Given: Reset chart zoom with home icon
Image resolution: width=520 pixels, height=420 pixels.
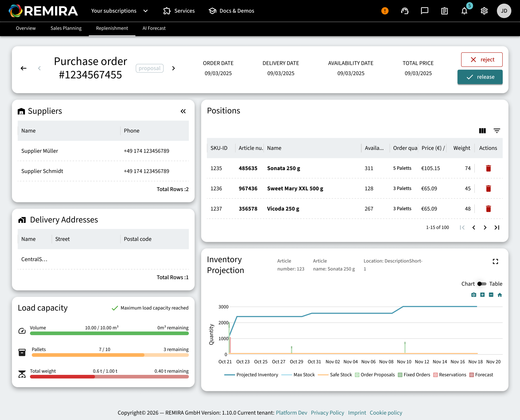Looking at the screenshot, I should (499, 295).
